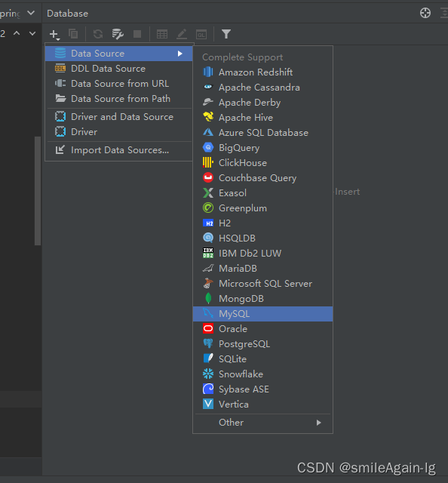Screen dimensions: 448x483
Task: Click the Duplicate data source toolbar icon
Action: [x=73, y=34]
